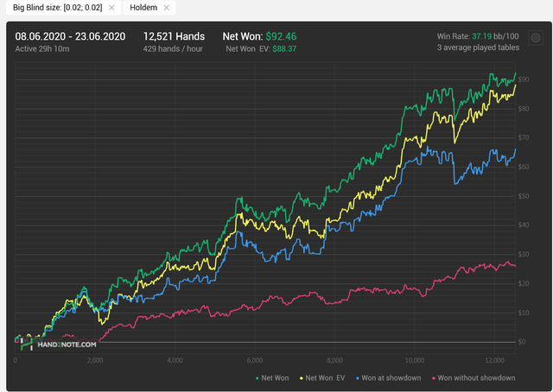This screenshot has width=553, height=392.
Task: Click the date range 08.06.2020 - 23.06.2020
Action: pos(70,36)
